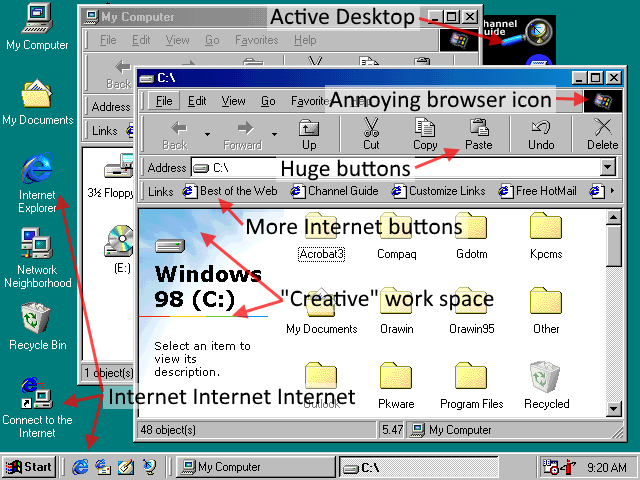Show more Links with the chevron arrow
640x480 pixels.
612,191
